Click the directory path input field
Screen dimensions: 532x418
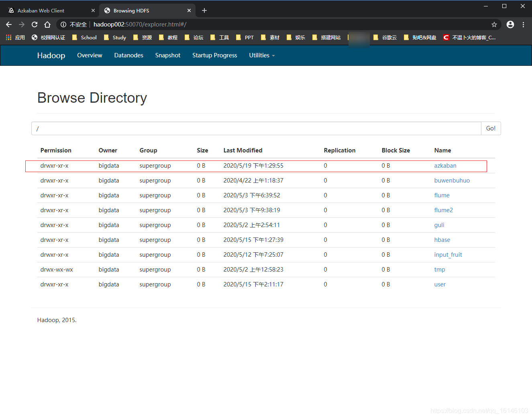coord(256,128)
